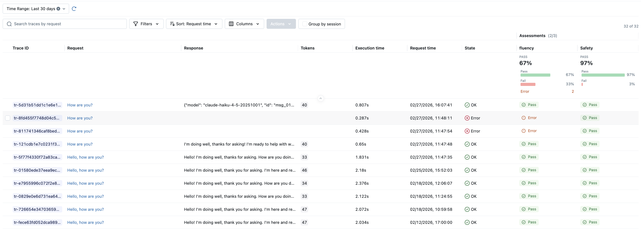The height and width of the screenshot is (229, 644).
Task: Open trace tr-5d31b51dd1c1e6e1
Action: click(37, 105)
